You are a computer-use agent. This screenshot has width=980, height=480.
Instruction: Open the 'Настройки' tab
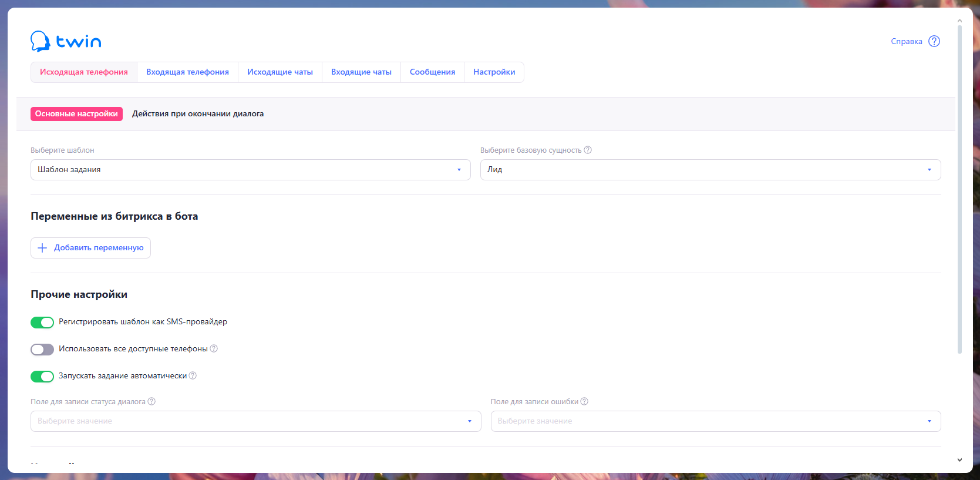[x=494, y=72]
